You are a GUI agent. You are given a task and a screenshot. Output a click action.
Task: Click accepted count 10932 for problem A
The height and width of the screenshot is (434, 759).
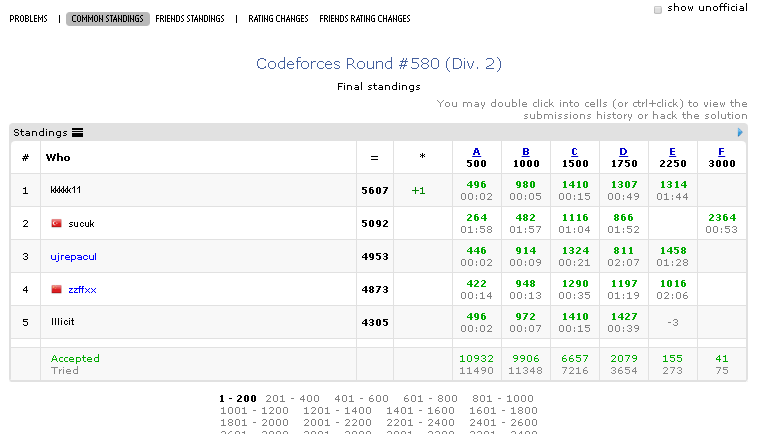pyautogui.click(x=476, y=359)
